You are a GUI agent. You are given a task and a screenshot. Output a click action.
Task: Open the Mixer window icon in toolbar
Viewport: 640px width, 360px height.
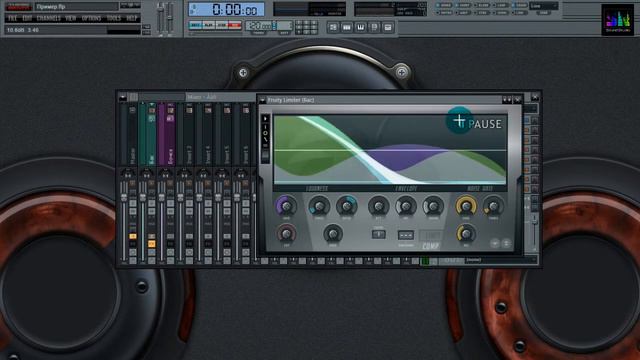pyautogui.click(x=388, y=27)
